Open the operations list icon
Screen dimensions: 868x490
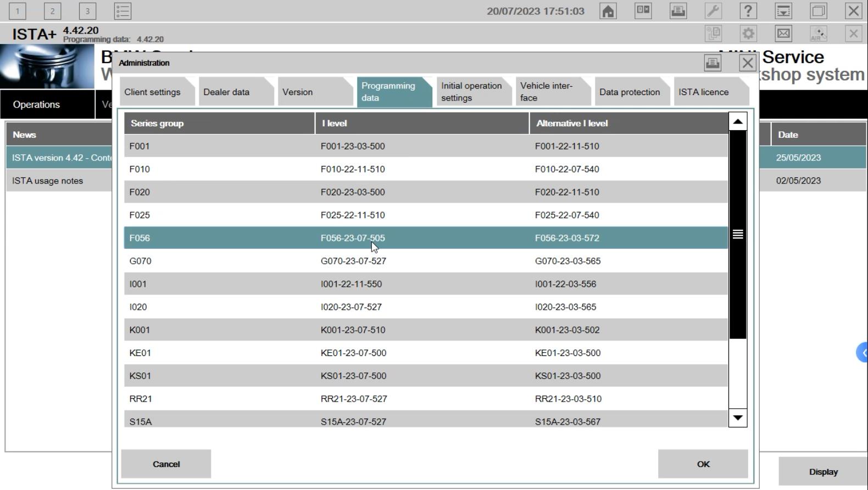pyautogui.click(x=123, y=11)
